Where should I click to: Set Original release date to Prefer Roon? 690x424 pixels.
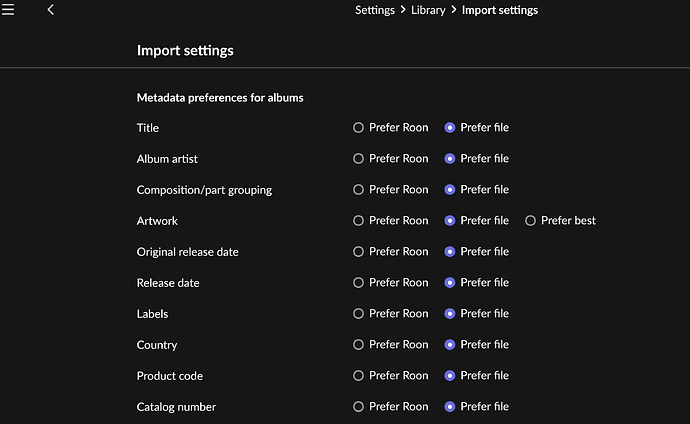[x=359, y=252]
